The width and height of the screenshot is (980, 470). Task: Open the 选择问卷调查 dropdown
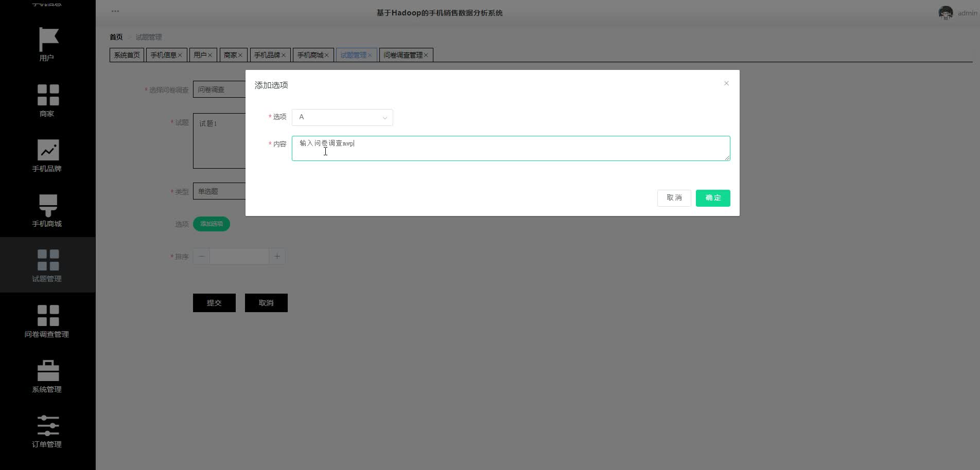tap(219, 89)
